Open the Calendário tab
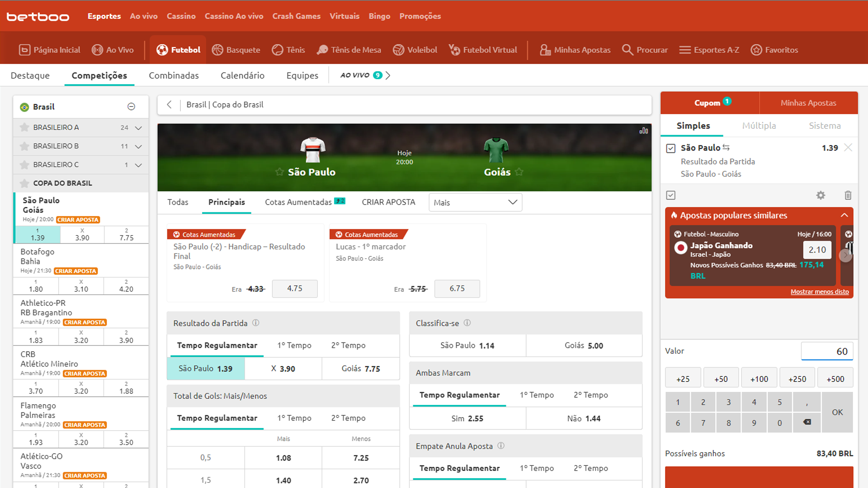The height and width of the screenshot is (488, 868). [242, 75]
